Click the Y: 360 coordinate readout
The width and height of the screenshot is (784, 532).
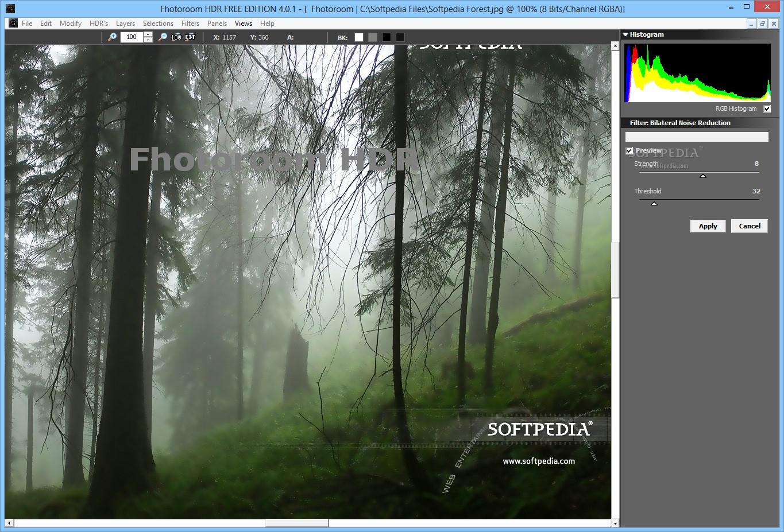pos(259,37)
